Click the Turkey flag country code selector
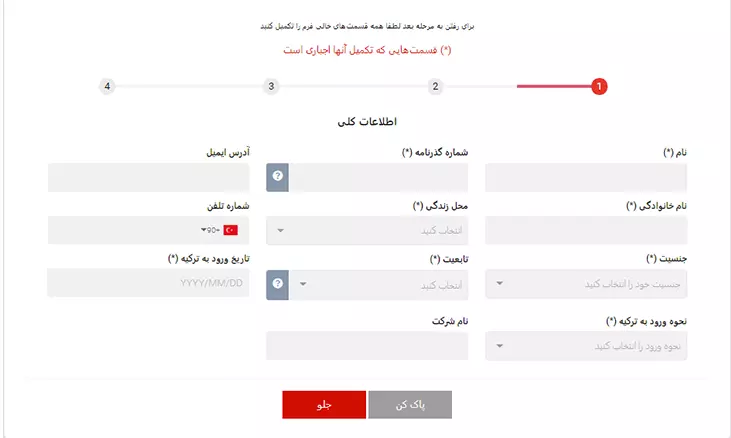The width and height of the screenshot is (731, 438). pyautogui.click(x=219, y=230)
